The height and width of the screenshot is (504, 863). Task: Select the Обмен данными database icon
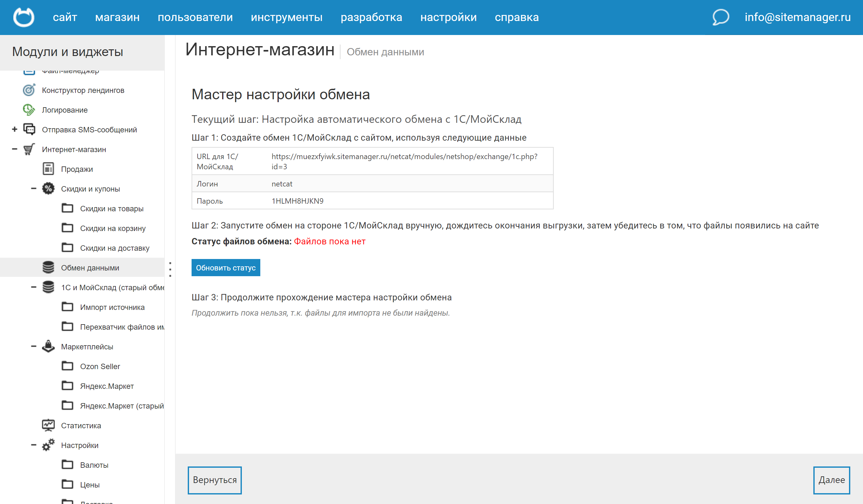point(48,267)
